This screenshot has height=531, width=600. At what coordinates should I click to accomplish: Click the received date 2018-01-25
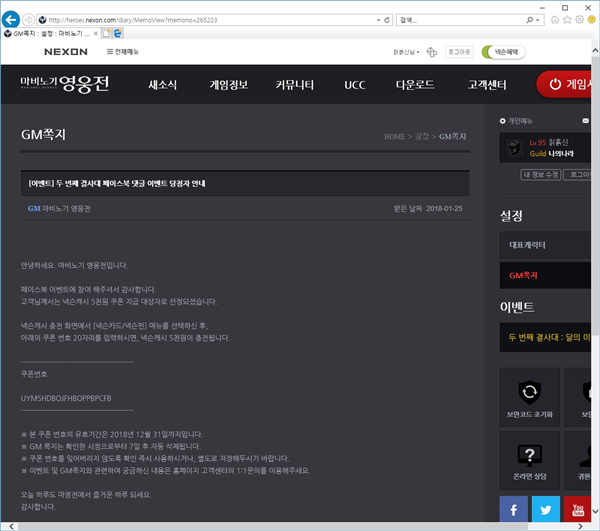(x=444, y=208)
